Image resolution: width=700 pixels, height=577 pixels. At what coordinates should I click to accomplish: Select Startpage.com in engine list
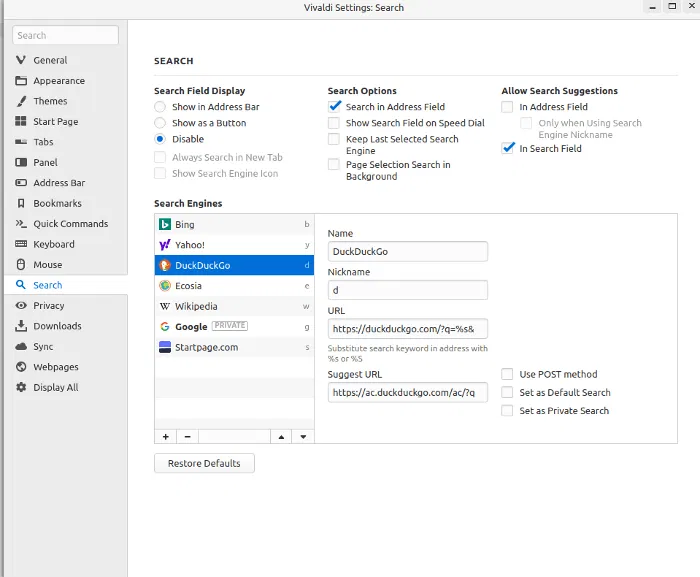[x=234, y=347]
